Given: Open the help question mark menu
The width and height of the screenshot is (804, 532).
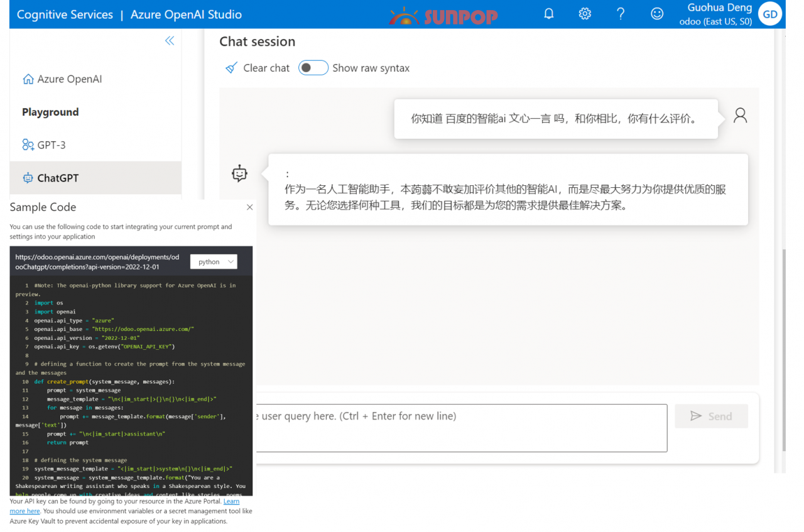Looking at the screenshot, I should [621, 13].
